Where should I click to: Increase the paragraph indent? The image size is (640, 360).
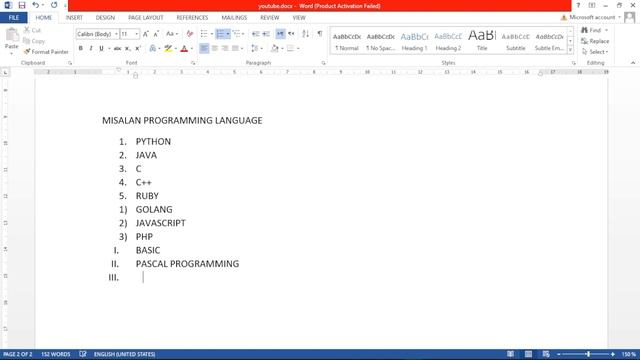[x=266, y=34]
